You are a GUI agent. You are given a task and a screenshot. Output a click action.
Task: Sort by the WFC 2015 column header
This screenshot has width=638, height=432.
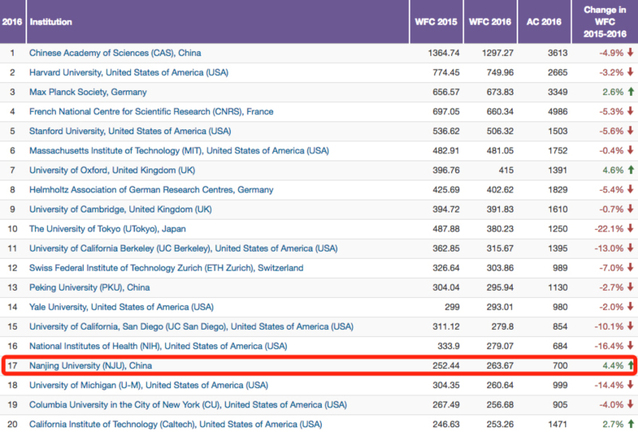(435, 21)
